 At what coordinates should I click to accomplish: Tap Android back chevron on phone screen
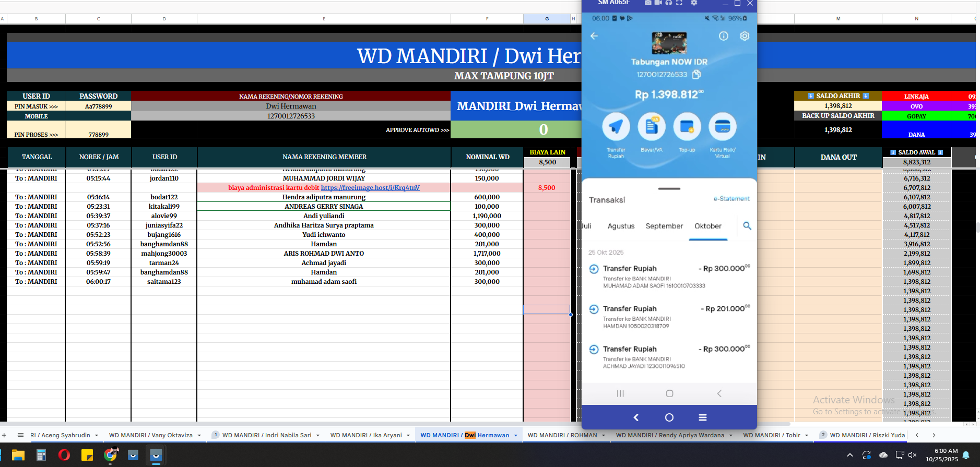point(719,393)
